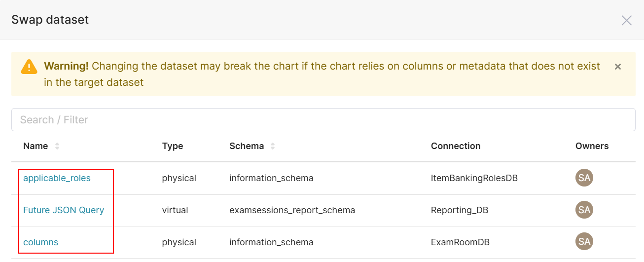Click the Schema column header
Screen dimensions: 644x262
247,146
